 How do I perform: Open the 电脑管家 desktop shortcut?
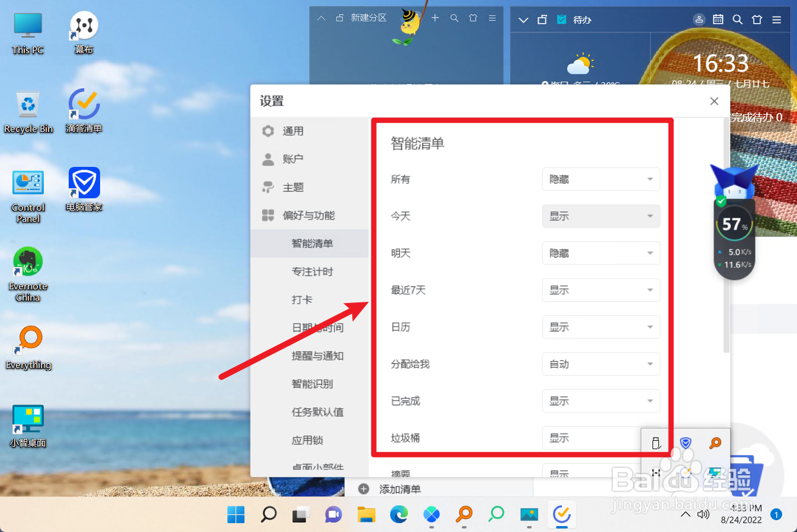(x=84, y=189)
